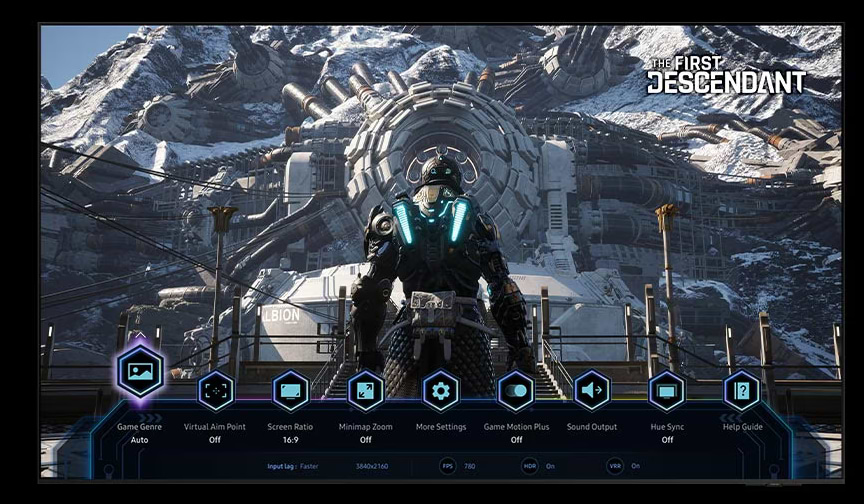Click the "Auto" value under Game Genre

coord(139,440)
